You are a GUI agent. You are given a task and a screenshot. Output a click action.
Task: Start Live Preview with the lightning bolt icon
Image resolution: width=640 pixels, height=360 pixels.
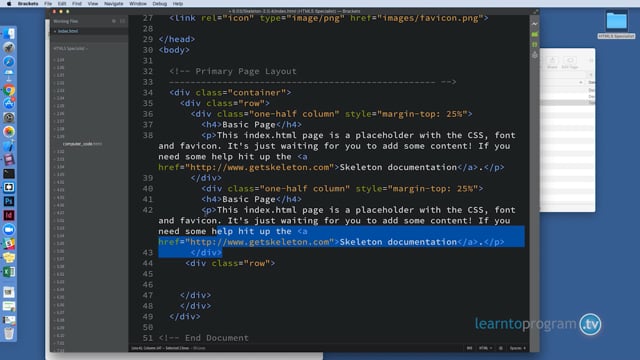tap(535, 24)
